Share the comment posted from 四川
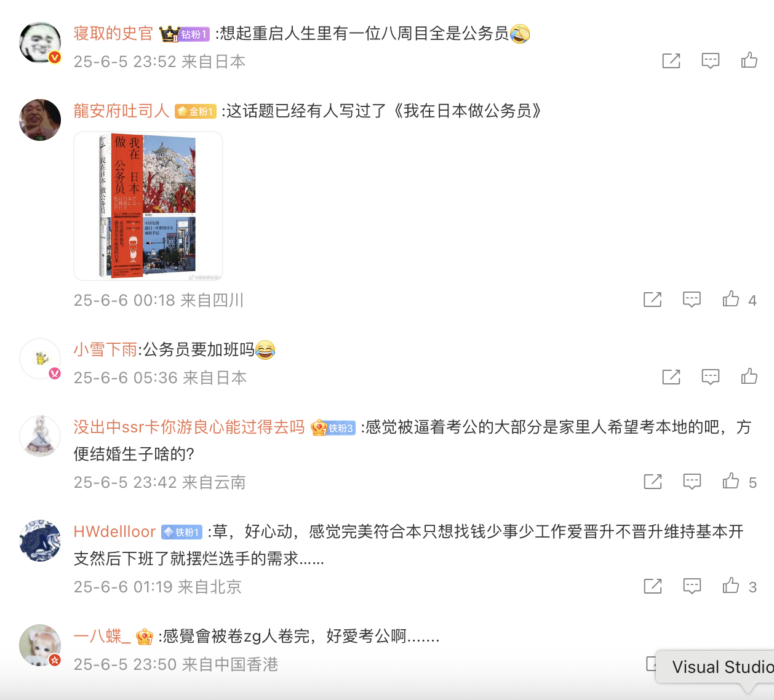The image size is (774, 700). pyautogui.click(x=652, y=300)
